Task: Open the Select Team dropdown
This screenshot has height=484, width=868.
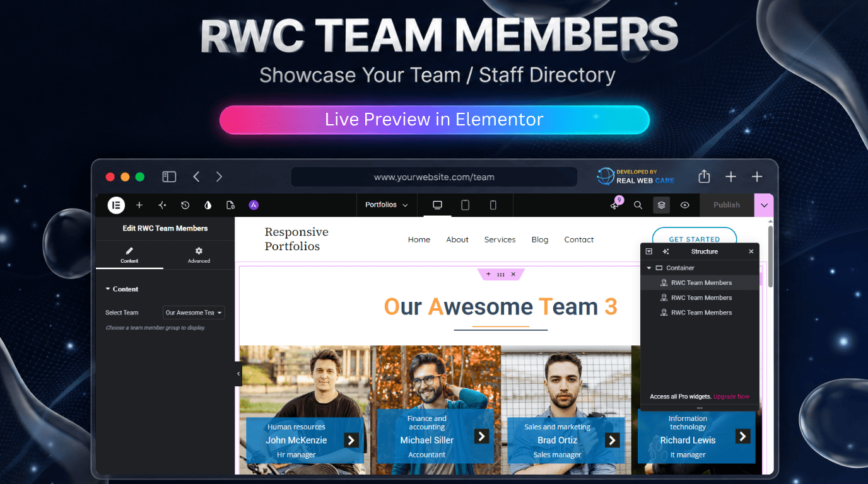Action: click(x=194, y=313)
